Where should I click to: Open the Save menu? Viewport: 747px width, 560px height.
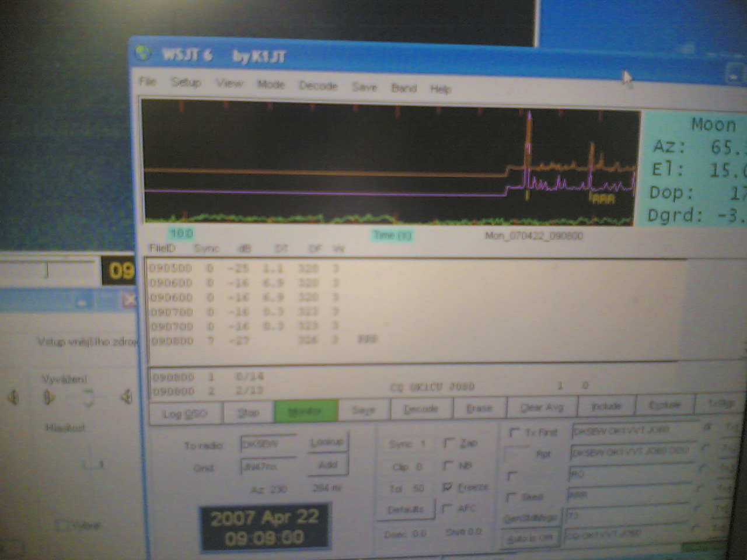[x=364, y=87]
